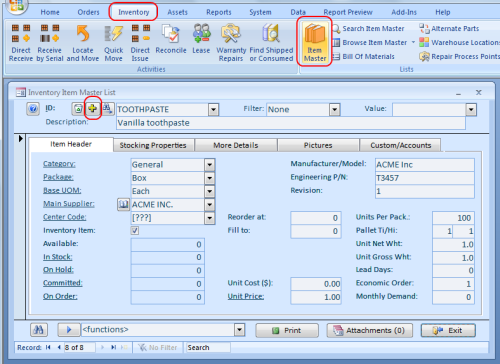500x364 pixels.
Task: Switch to the Home ribbon tab
Action: [x=50, y=12]
